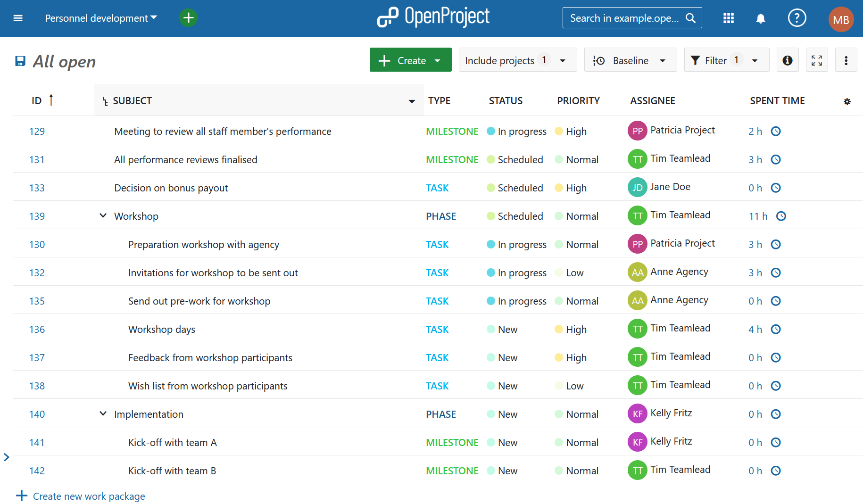Collapse the Implementation phase row
863x504 pixels.
pos(103,413)
